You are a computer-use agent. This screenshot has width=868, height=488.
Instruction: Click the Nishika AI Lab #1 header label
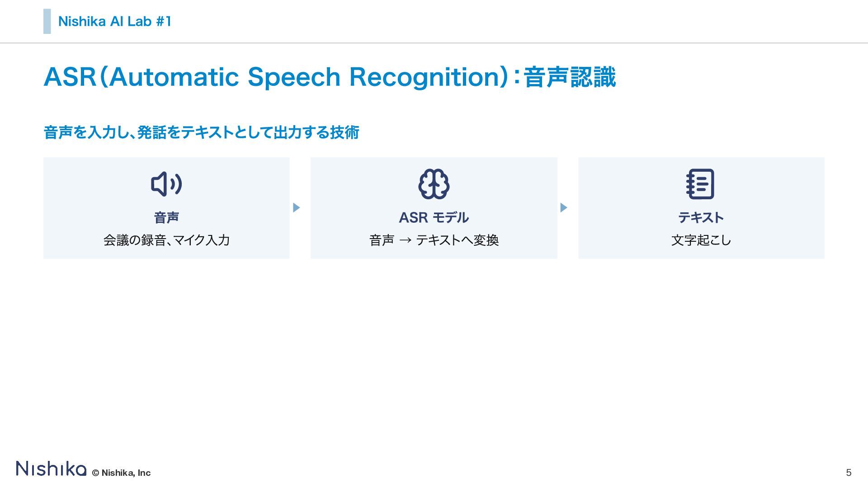[115, 21]
